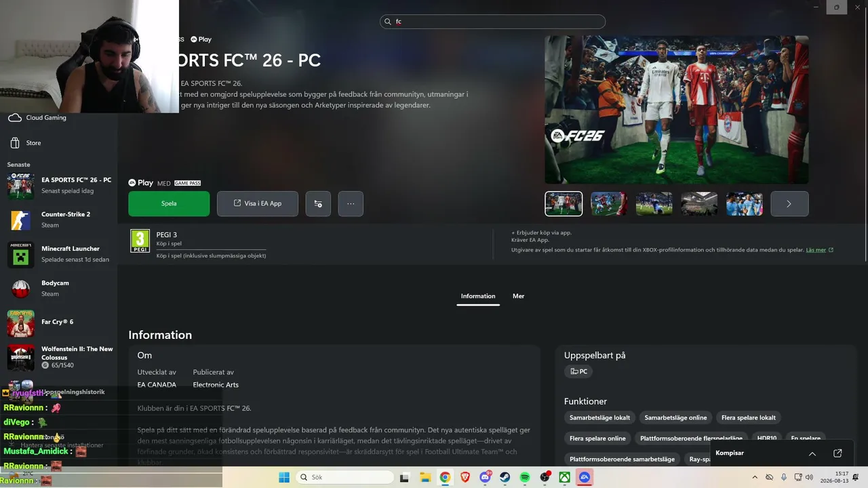Click the volume speaker icon in system tray

pyautogui.click(x=809, y=477)
